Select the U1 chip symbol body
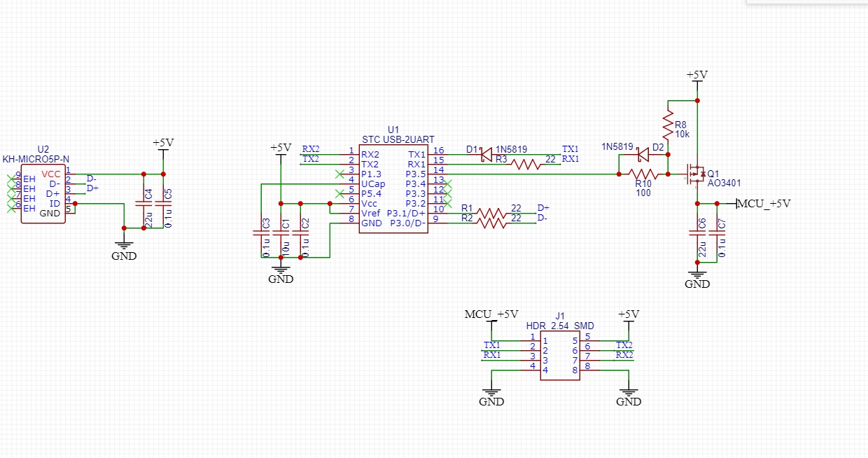 pos(393,189)
